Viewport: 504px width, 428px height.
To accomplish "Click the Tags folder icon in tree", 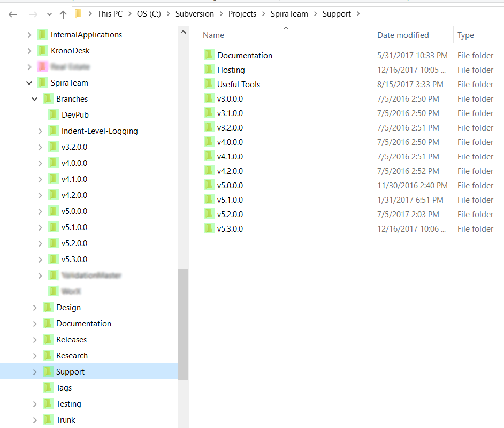I will (x=48, y=388).
